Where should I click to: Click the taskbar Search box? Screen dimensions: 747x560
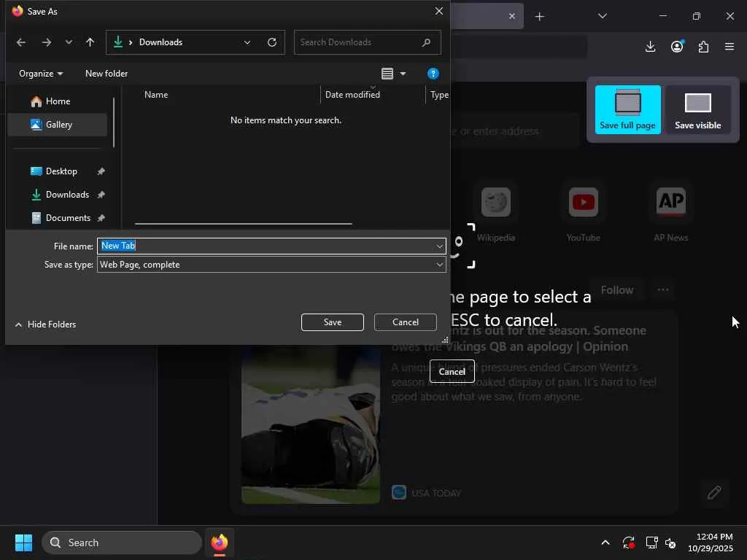tap(122, 542)
